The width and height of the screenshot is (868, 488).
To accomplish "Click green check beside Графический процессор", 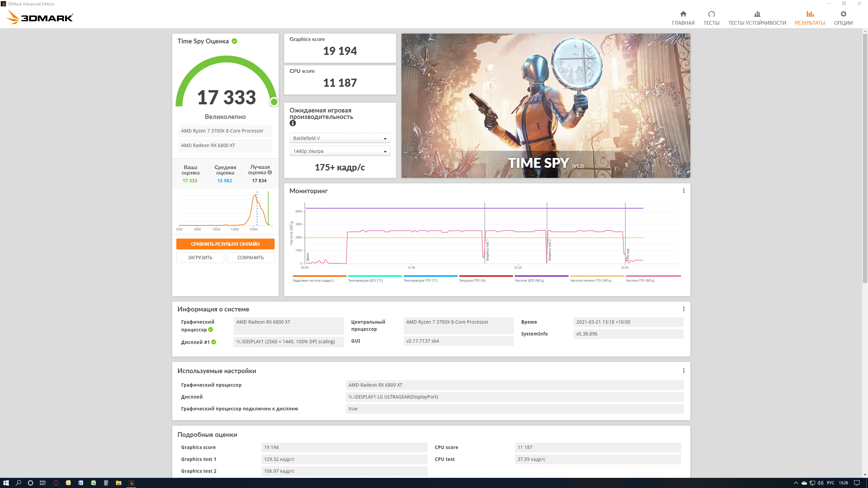I will (x=211, y=330).
